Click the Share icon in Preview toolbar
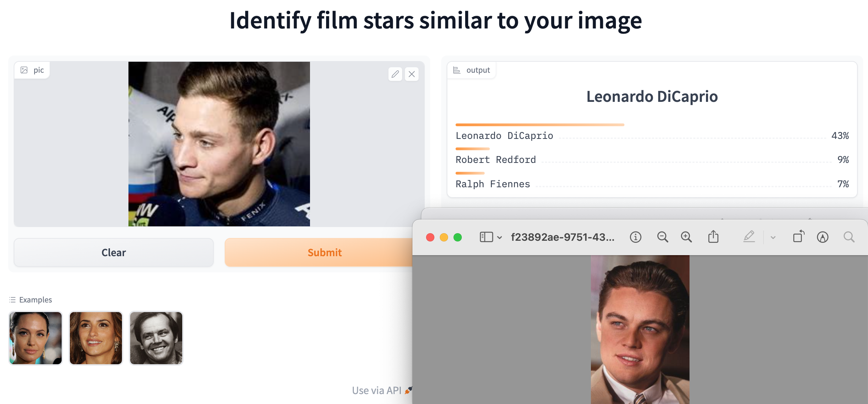 [x=713, y=237]
